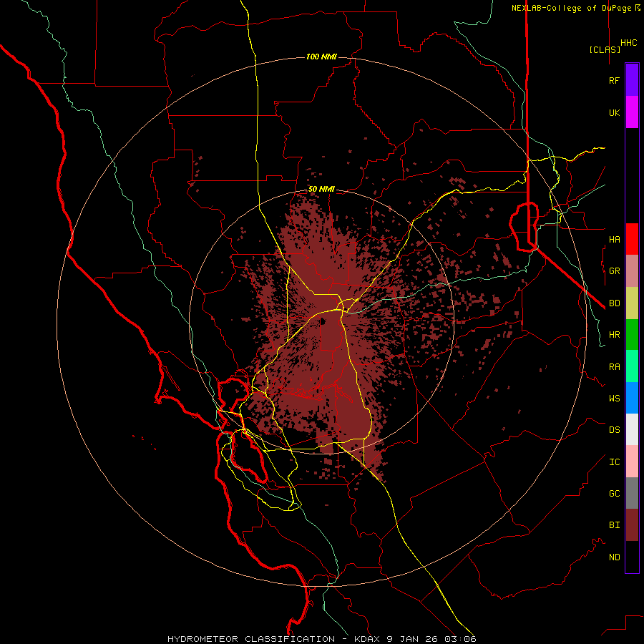Click the BI dark red legend swatch
Screen dimensions: 644x644
pos(632,525)
